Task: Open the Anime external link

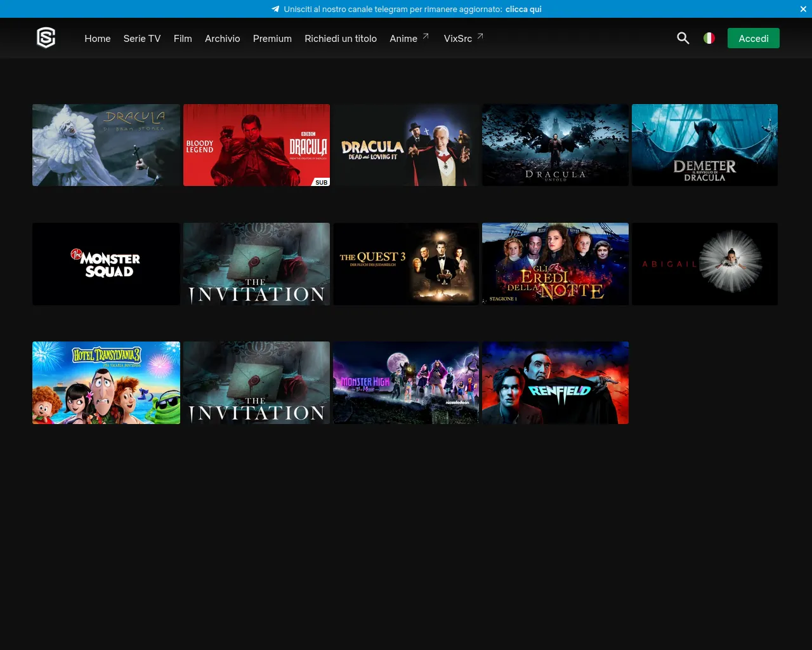Action: 409,38
